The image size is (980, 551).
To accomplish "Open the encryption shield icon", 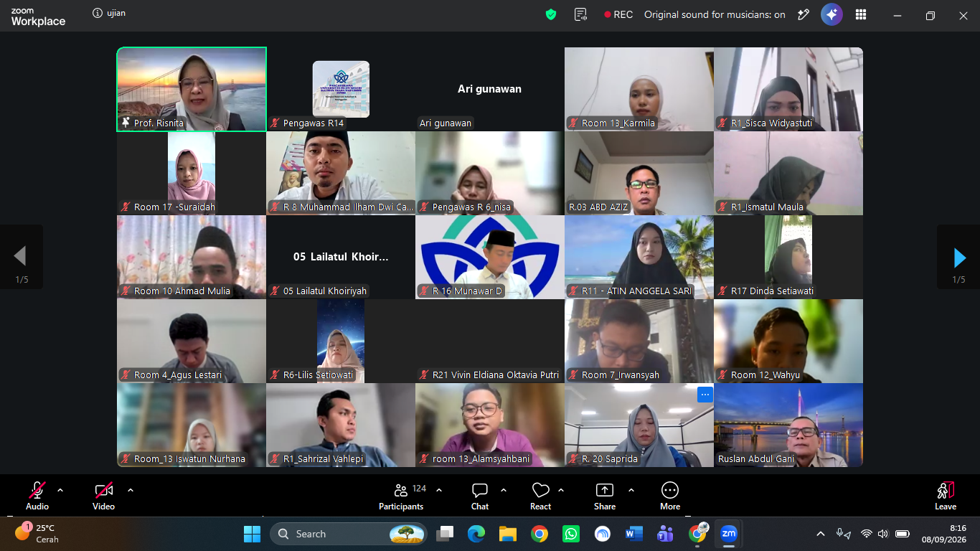I will (x=551, y=14).
